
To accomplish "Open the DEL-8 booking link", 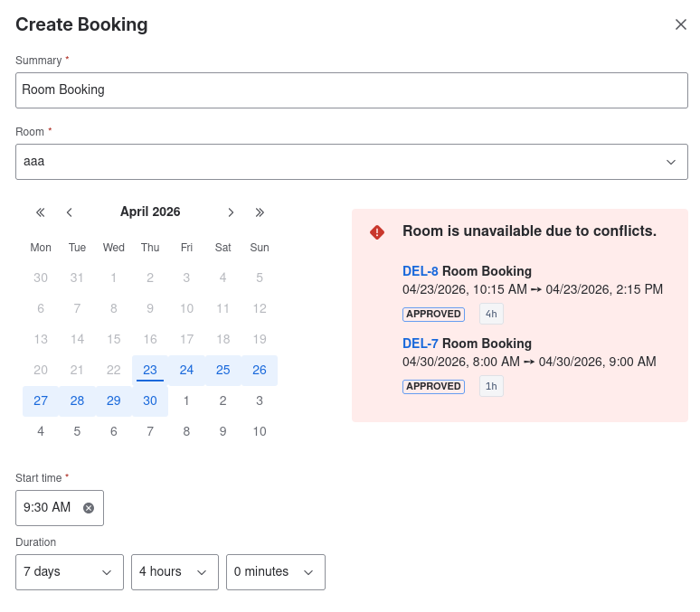I will pos(420,271).
